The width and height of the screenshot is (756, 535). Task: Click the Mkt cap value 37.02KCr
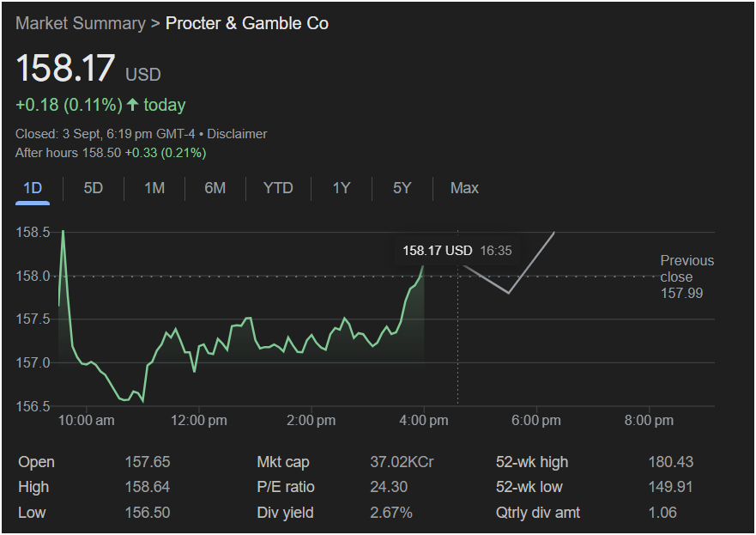(x=402, y=462)
